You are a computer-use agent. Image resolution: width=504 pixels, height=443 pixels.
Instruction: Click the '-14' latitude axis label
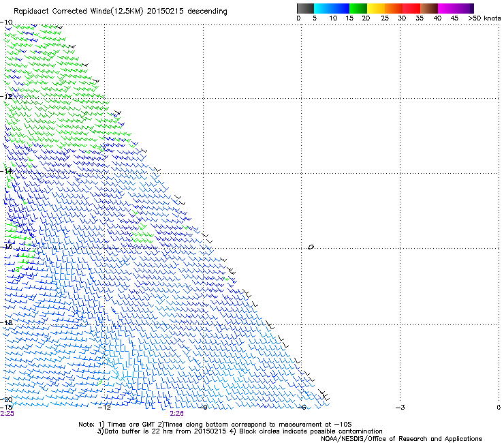coord(6,171)
